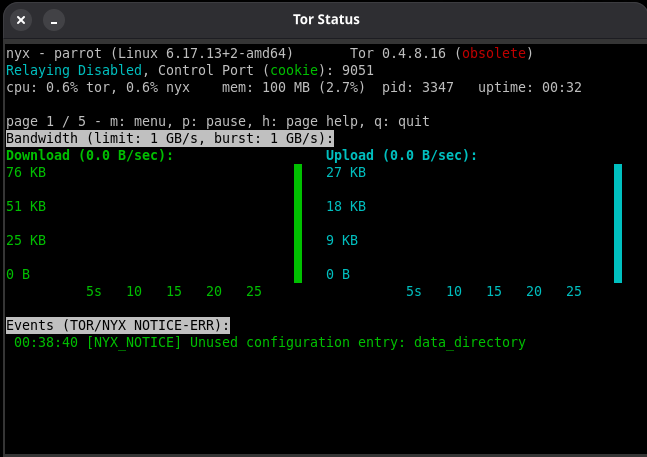
Task: Click the cyan '5s' upload time tick
Action: click(414, 292)
